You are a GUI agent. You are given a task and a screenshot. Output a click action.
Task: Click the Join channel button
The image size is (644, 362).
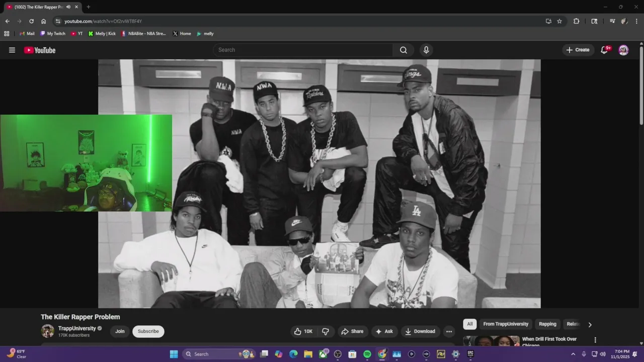(120, 331)
